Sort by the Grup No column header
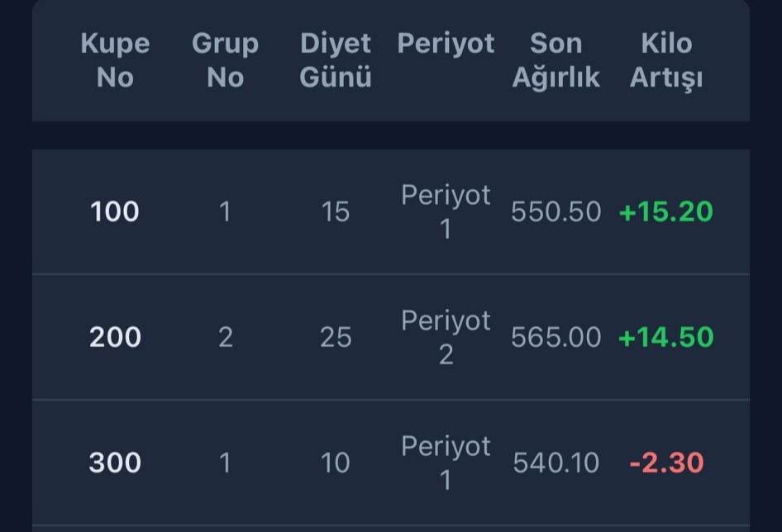 pyautogui.click(x=225, y=60)
